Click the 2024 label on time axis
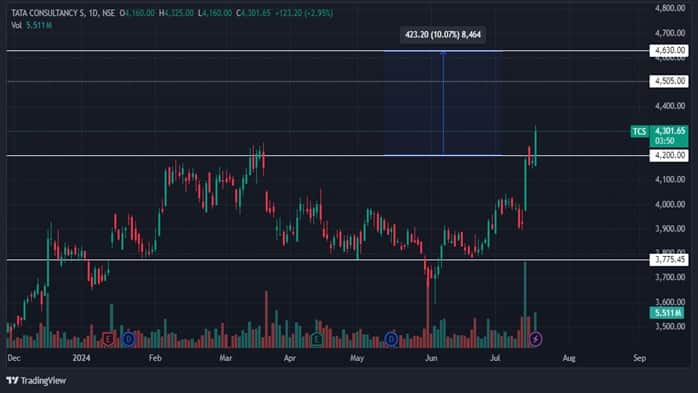 (81, 358)
